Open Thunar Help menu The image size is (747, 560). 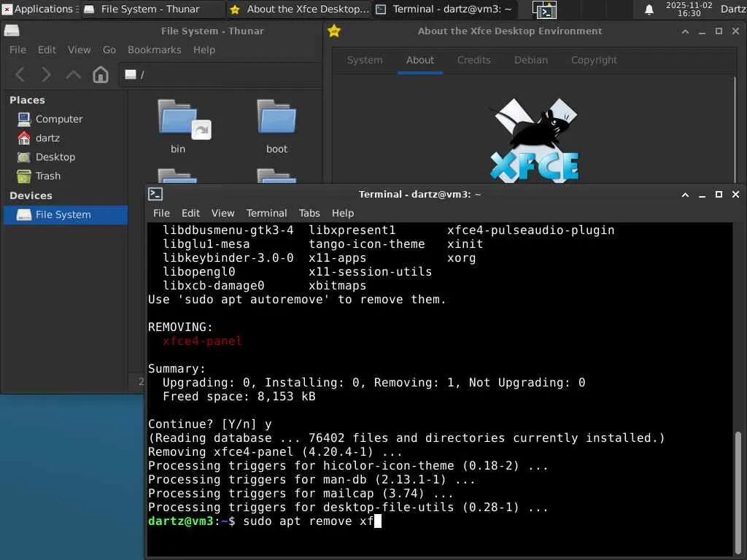204,50
